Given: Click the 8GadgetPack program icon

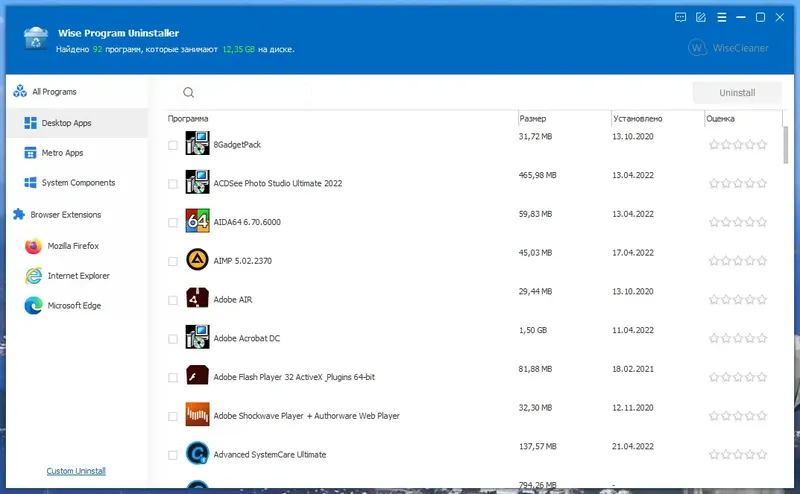Looking at the screenshot, I should click(197, 143).
